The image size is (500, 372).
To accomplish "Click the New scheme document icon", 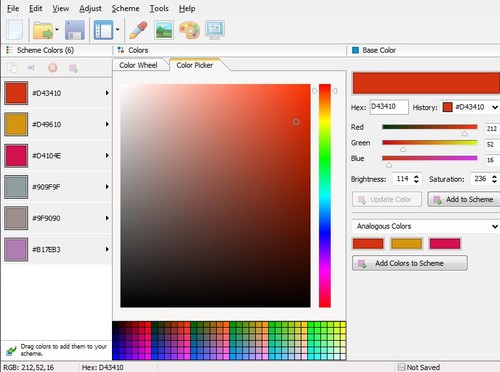I will (15, 29).
